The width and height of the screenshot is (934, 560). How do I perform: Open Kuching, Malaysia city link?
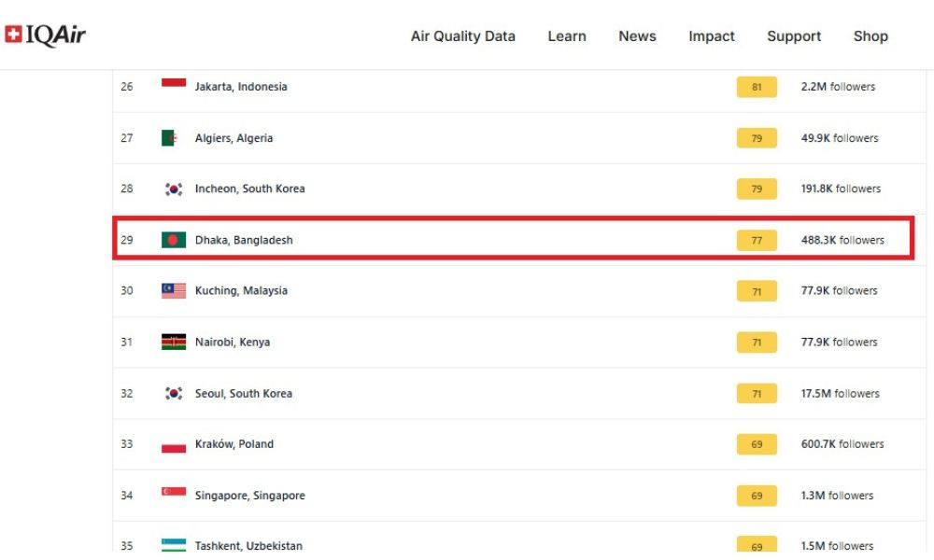click(241, 290)
